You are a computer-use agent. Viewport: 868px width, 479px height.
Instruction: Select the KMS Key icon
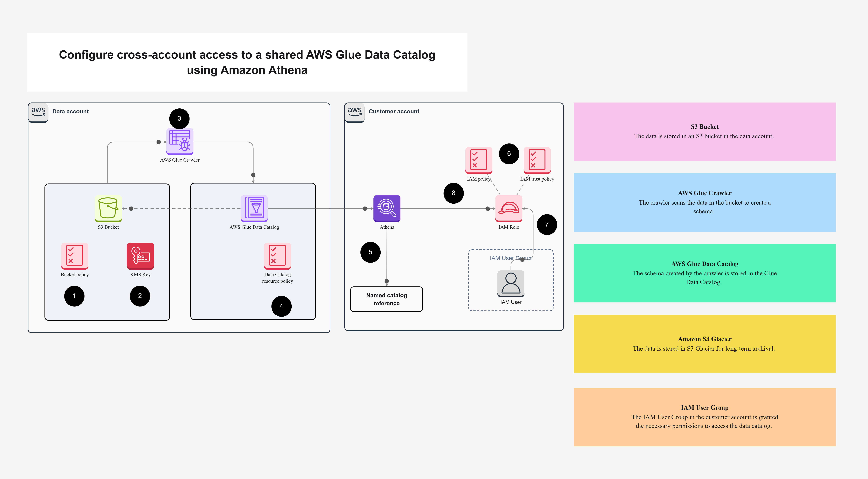click(x=140, y=256)
